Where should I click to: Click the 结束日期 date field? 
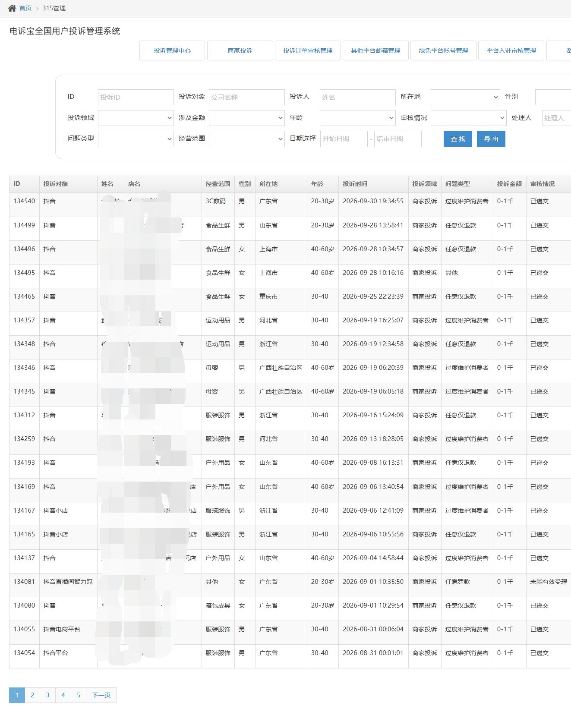pos(398,139)
